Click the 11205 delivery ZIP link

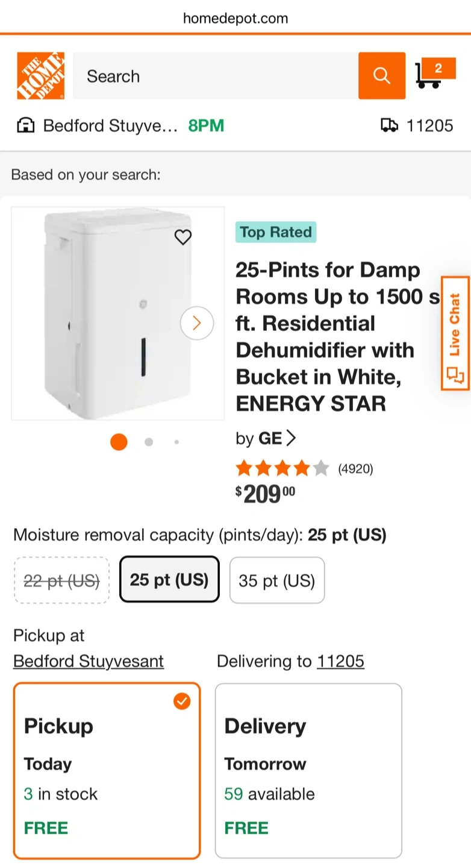[x=340, y=661]
